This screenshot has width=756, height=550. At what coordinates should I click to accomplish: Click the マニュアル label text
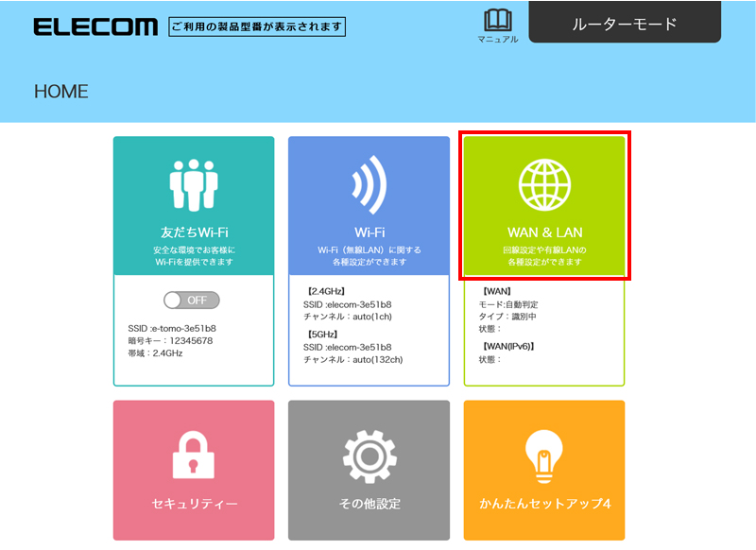[498, 39]
